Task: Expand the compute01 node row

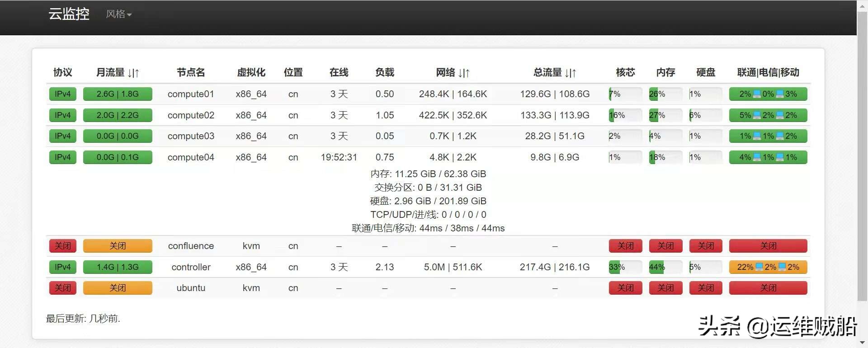Action: click(428, 94)
